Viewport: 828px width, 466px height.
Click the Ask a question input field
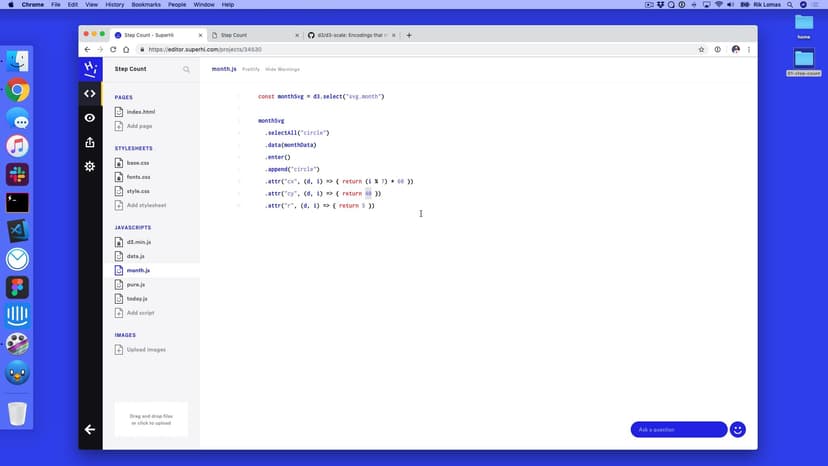coord(678,430)
